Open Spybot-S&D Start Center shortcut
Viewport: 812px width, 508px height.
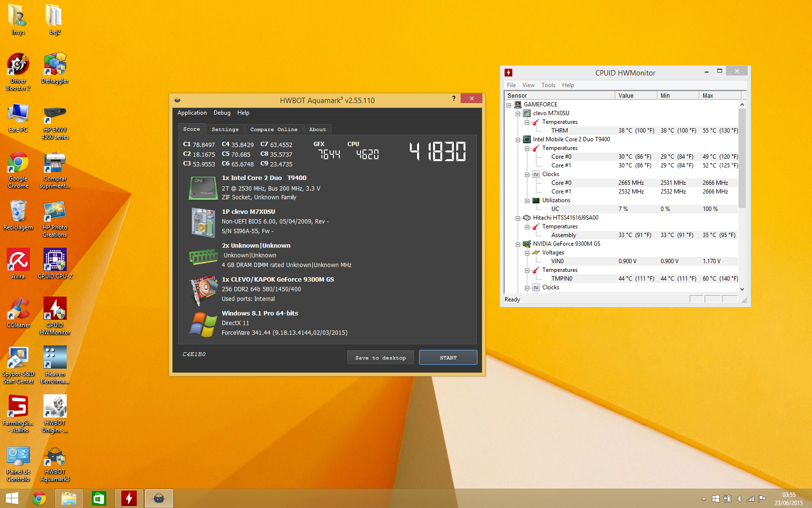tap(18, 365)
